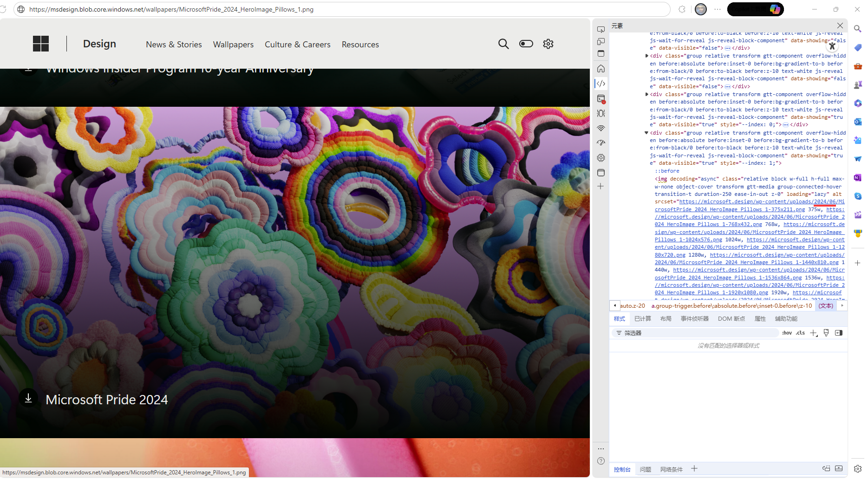This screenshot has width=868, height=479.
Task: Collapse the expanded div with index 1
Action: pyautogui.click(x=646, y=133)
